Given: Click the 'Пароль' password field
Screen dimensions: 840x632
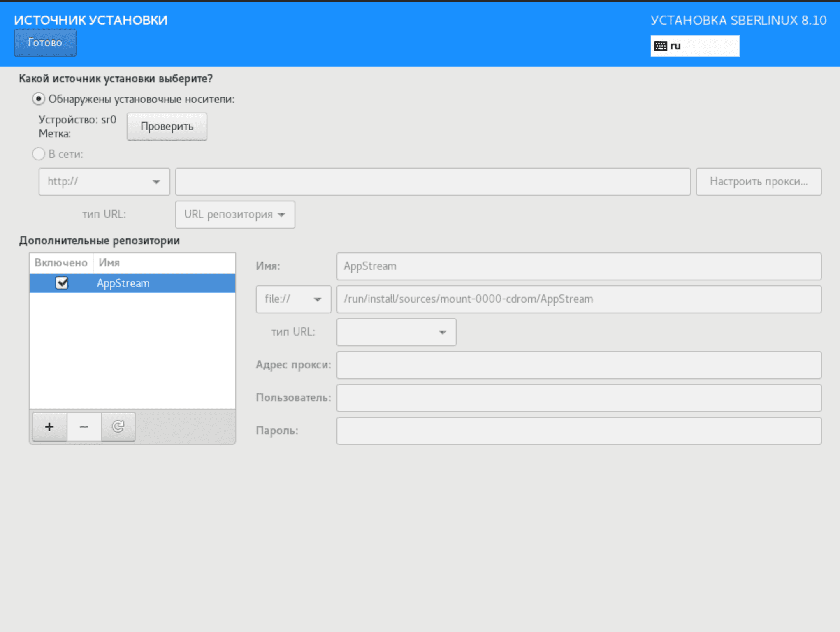Looking at the screenshot, I should pos(579,431).
